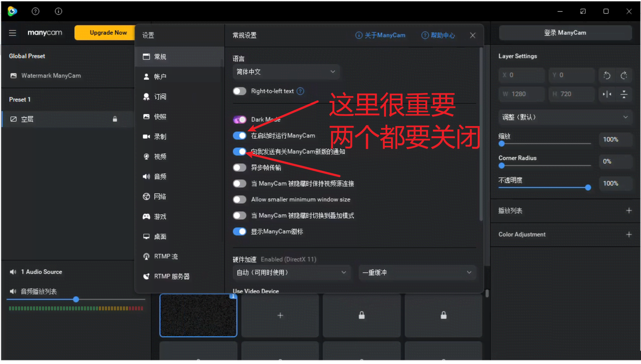Select the active preset 1 thumbnail
This screenshot has width=641, height=364.
point(198,315)
